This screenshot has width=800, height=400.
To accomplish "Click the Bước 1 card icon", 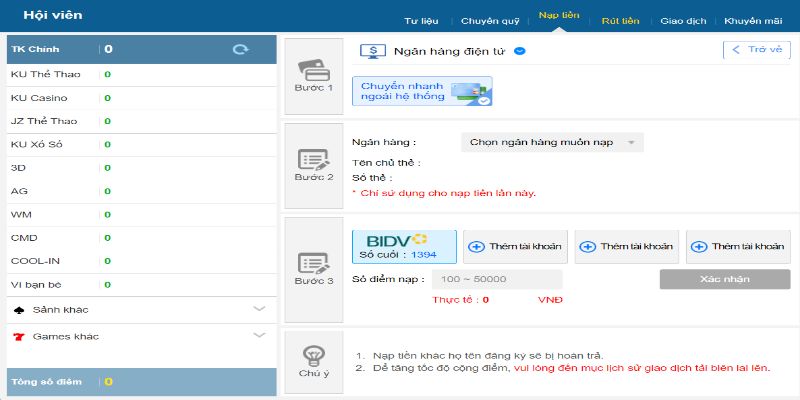I will 314,70.
